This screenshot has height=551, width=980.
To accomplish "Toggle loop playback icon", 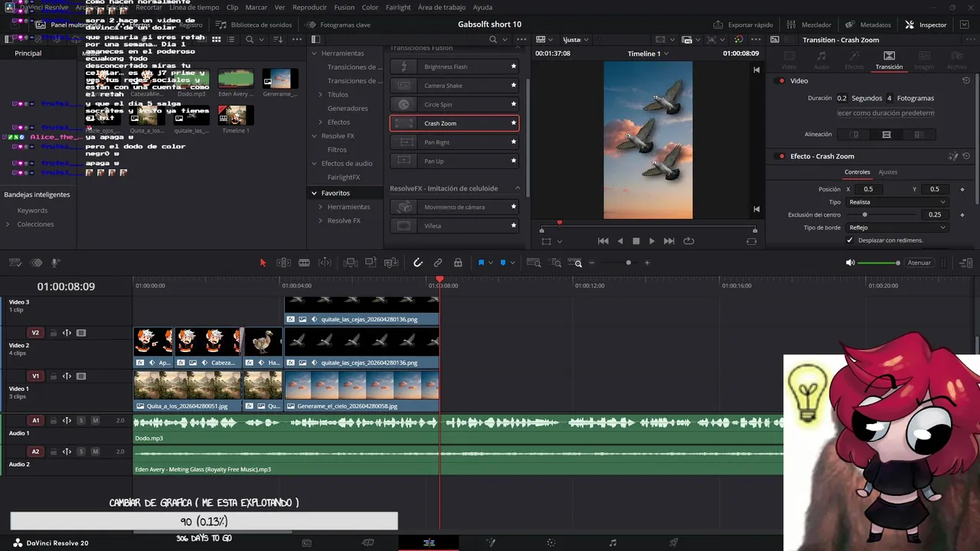I will click(688, 241).
